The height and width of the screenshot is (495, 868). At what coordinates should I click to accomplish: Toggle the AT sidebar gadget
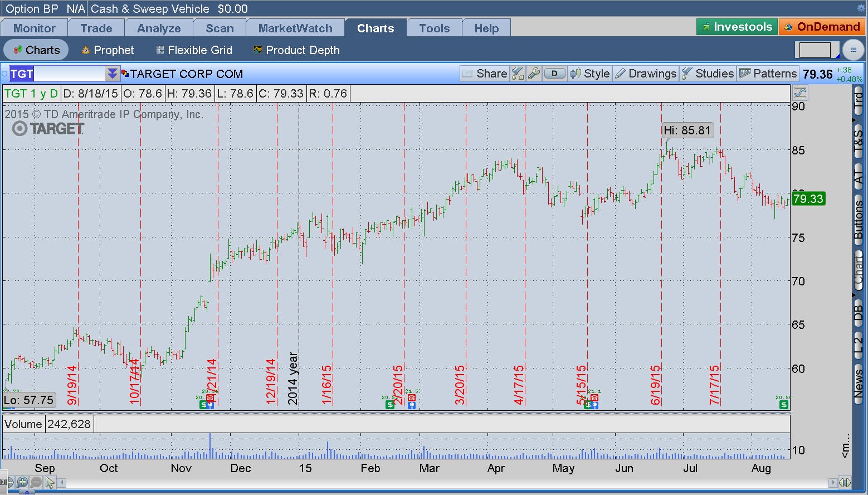point(859,177)
